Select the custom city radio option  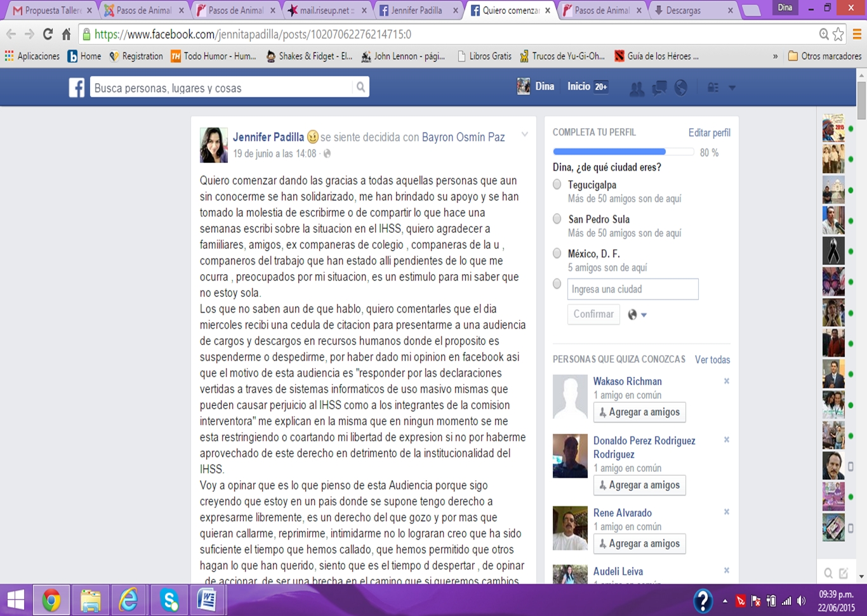(557, 284)
